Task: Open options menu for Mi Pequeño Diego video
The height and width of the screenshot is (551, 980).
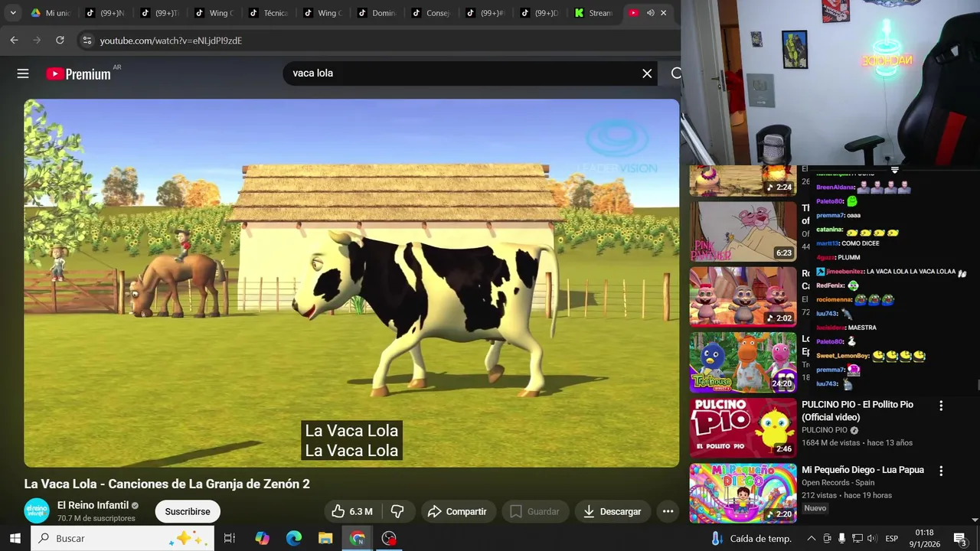Action: (941, 471)
